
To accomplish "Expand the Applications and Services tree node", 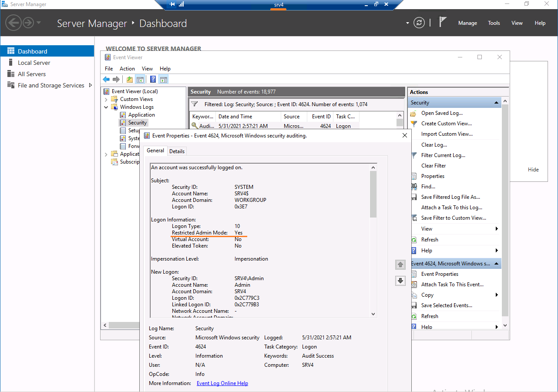I will pyautogui.click(x=106, y=154).
